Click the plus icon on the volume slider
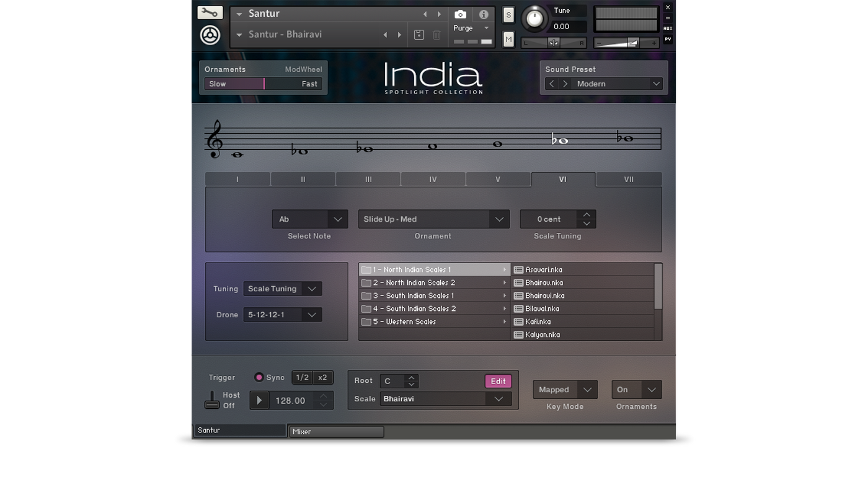The height and width of the screenshot is (498, 868). click(x=653, y=43)
